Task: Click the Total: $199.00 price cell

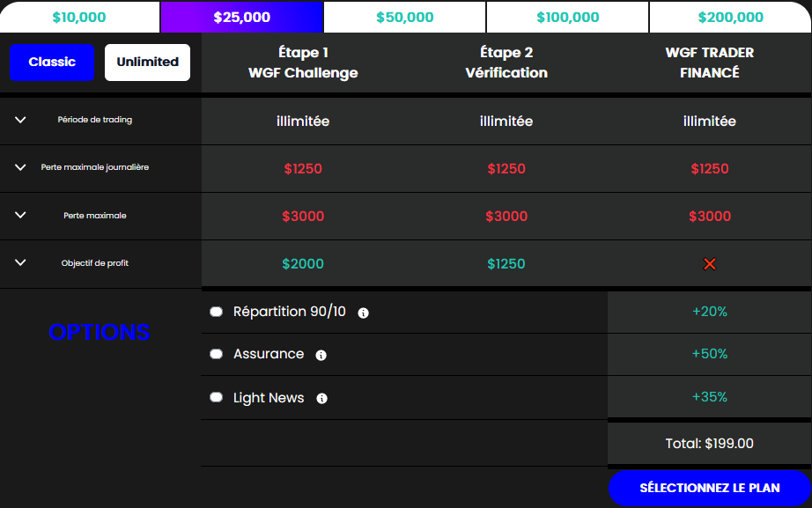Action: pos(709,444)
